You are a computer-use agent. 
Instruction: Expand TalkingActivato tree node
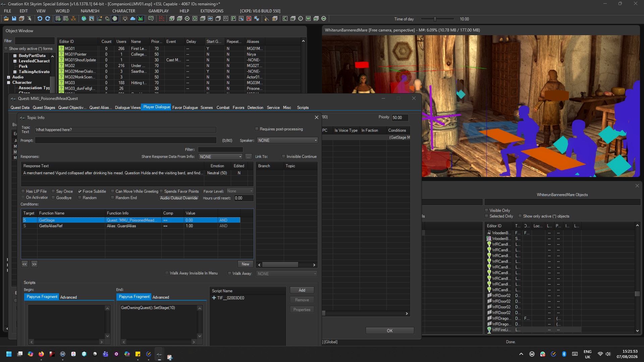click(15, 72)
